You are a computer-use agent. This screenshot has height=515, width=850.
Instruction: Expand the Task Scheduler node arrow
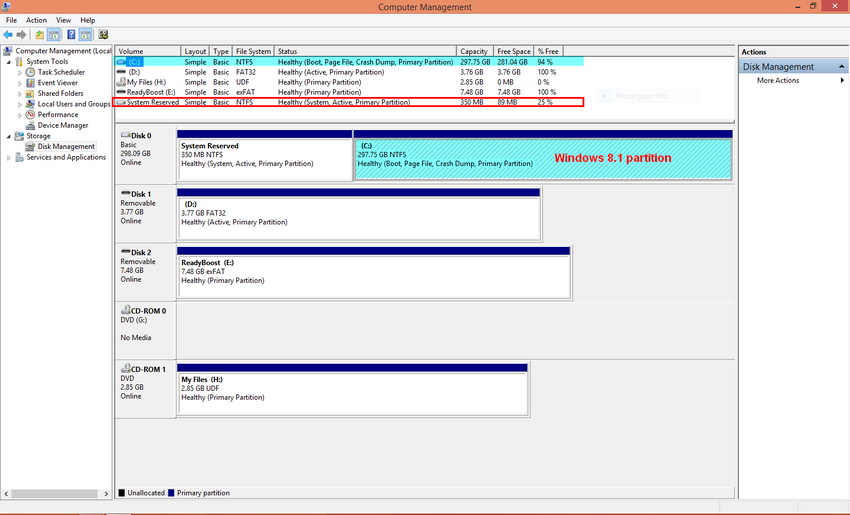[x=20, y=72]
